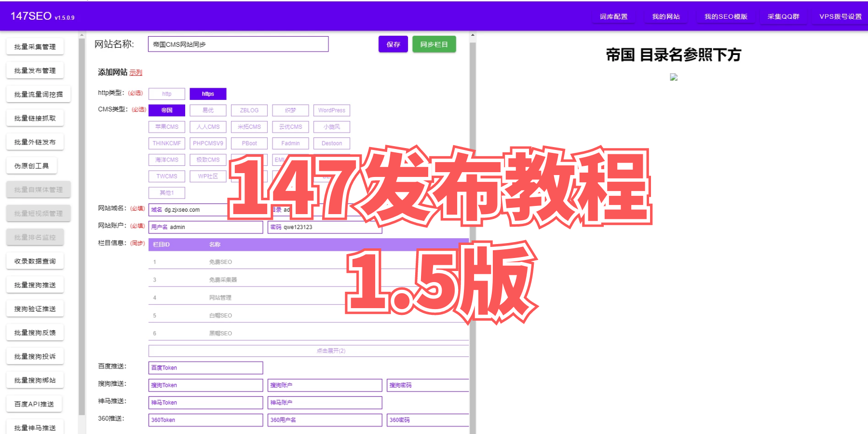Open 批量采集管理 in sidebar

35,47
